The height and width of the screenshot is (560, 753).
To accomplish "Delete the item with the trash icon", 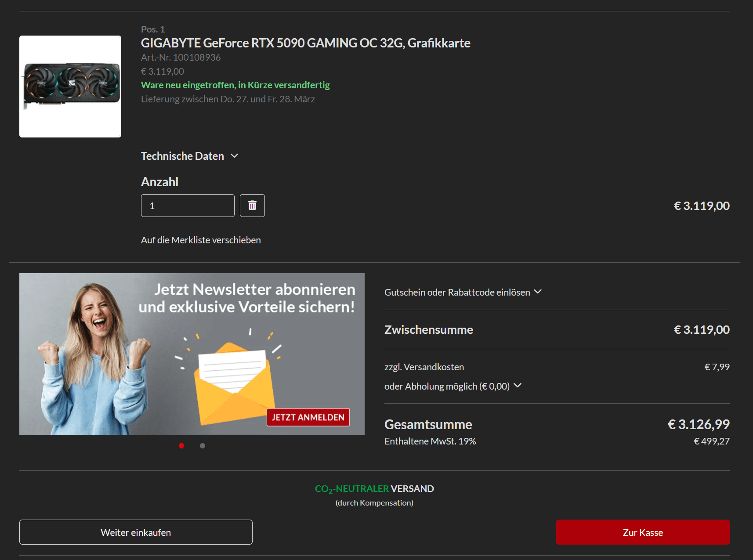I will coord(252,206).
